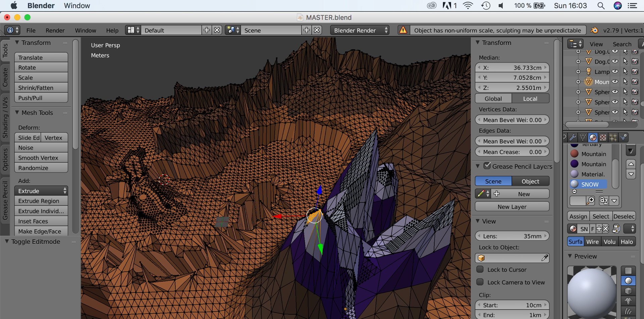The image size is (644, 319).
Task: Click the Lens 35mm value field
Action: coord(512,236)
